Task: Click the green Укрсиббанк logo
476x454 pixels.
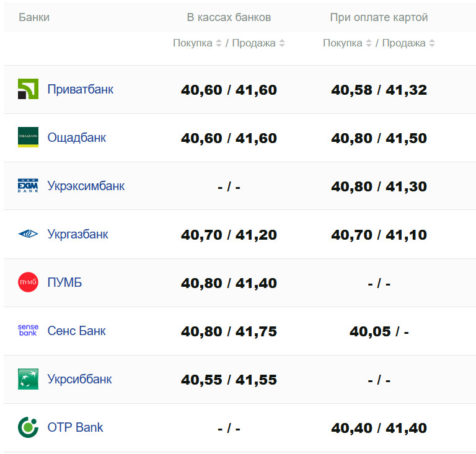Action: [x=28, y=379]
